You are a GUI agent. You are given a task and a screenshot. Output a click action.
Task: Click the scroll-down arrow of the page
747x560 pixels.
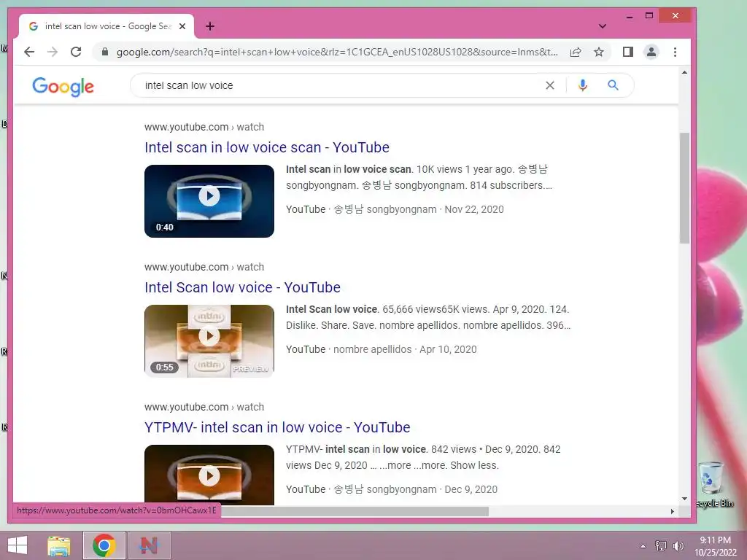pos(684,499)
